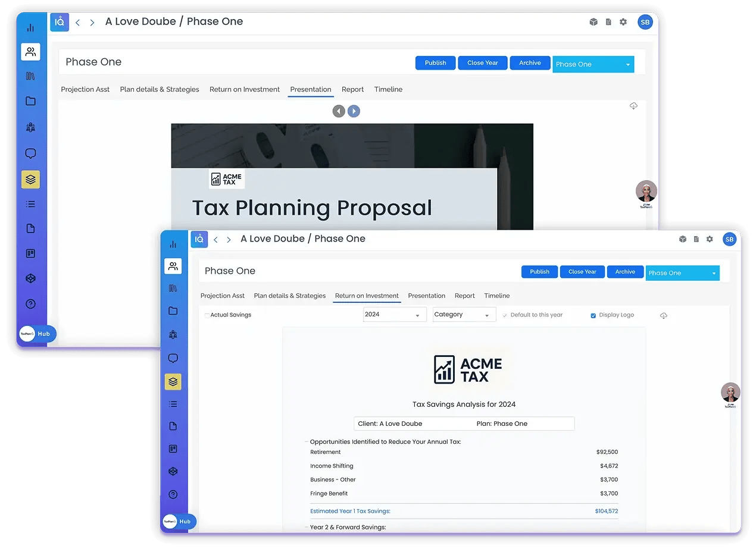The height and width of the screenshot is (552, 756).
Task: Collapse the Year 2 & Forward Savings section
Action: pos(307,527)
